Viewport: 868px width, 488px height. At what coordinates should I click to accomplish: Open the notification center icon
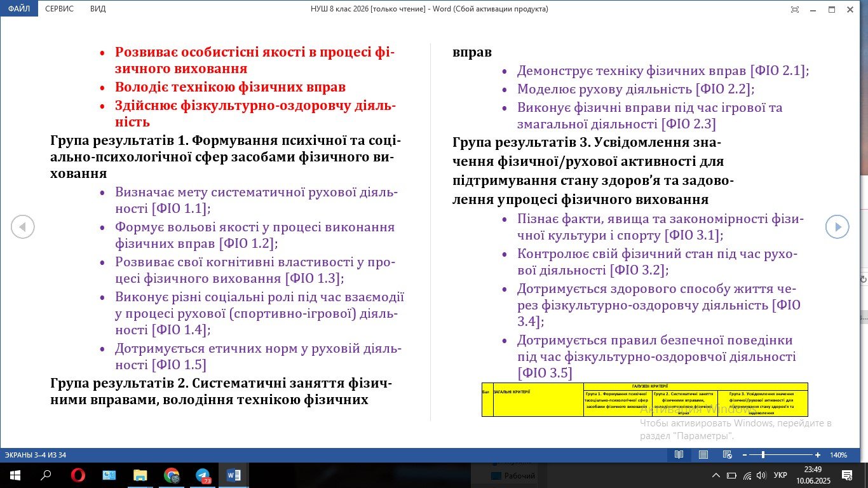pos(846,475)
